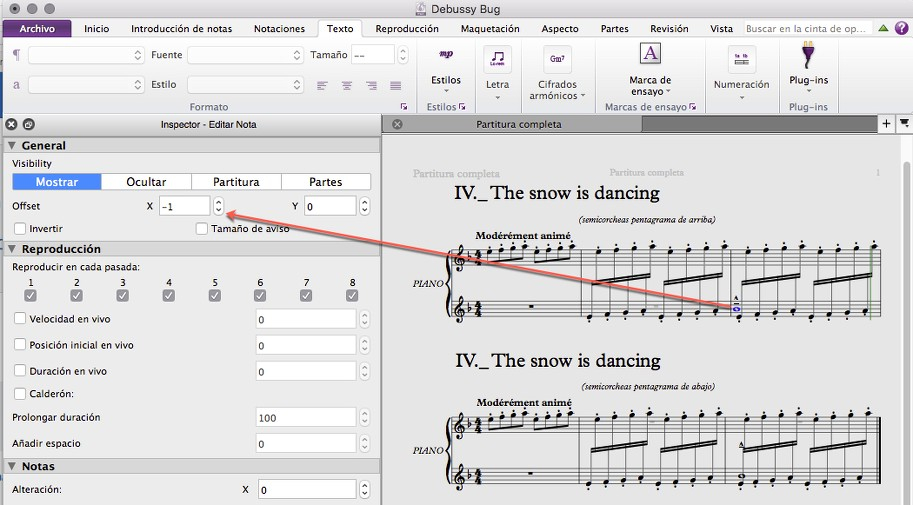Open the Fuente font dropdown
The width and height of the screenshot is (913, 505).
point(243,55)
